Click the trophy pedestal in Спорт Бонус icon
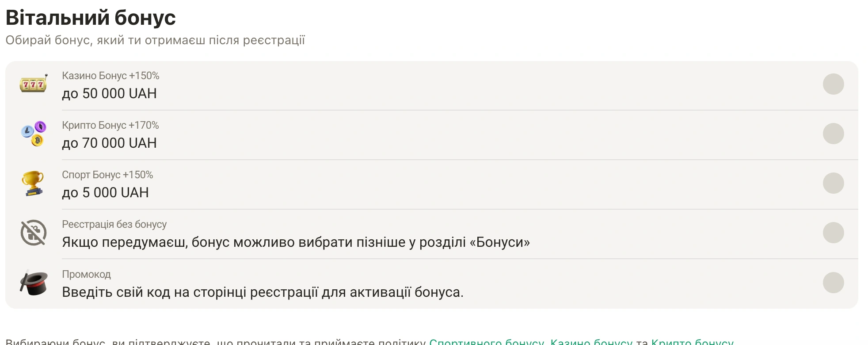The width and height of the screenshot is (868, 345). (33, 192)
